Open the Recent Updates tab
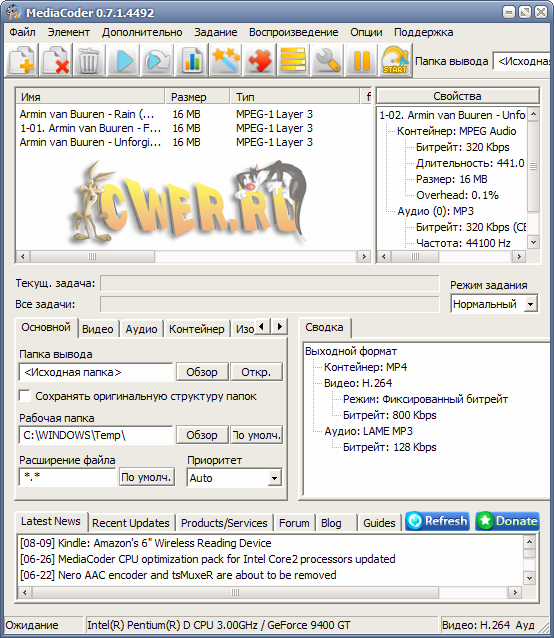554x638 pixels. (x=131, y=523)
